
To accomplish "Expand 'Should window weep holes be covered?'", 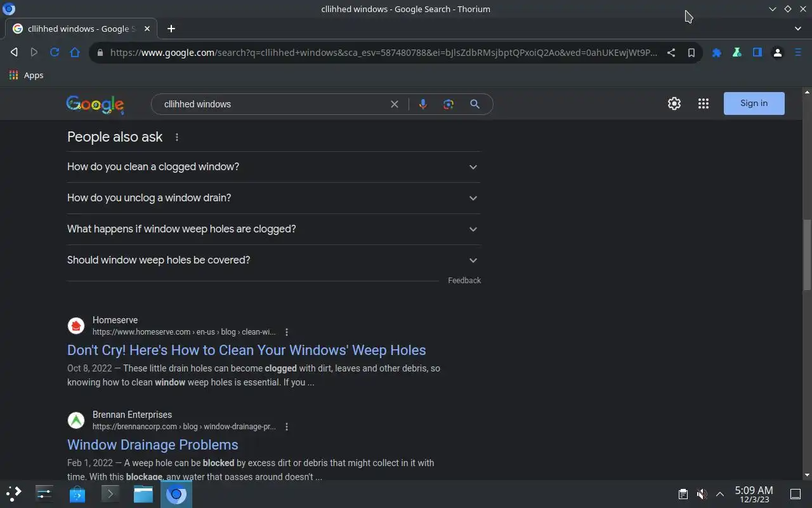I will [x=273, y=260].
